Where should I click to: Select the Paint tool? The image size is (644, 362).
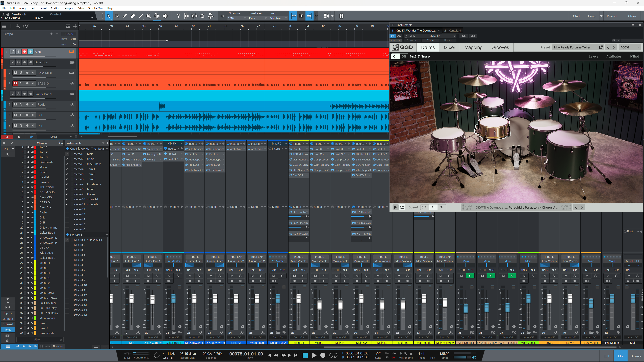[x=141, y=16]
